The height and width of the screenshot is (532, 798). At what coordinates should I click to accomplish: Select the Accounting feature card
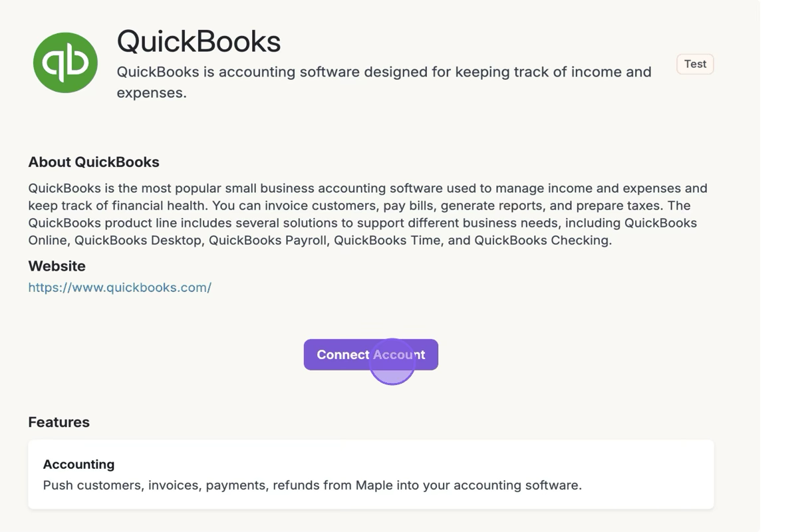370,474
